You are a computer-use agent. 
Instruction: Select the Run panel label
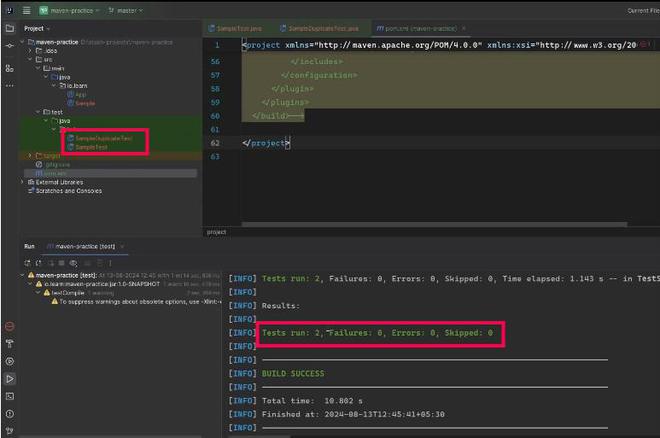click(29, 246)
